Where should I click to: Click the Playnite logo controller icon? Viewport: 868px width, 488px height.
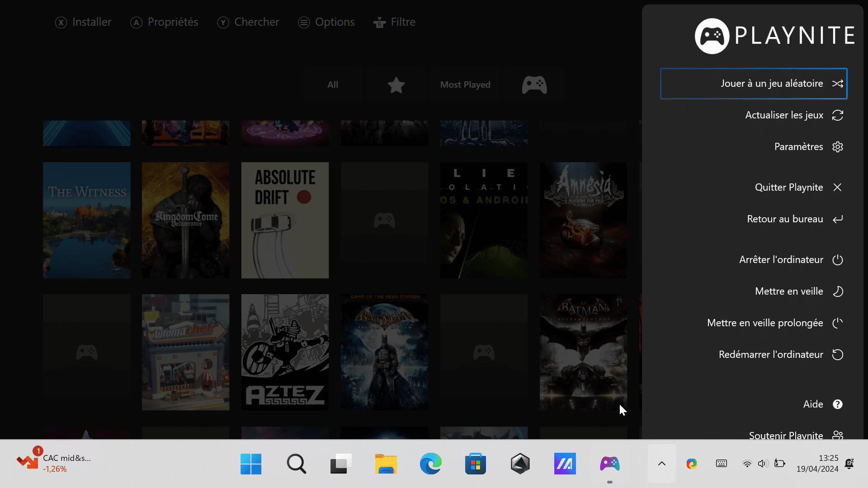(712, 36)
